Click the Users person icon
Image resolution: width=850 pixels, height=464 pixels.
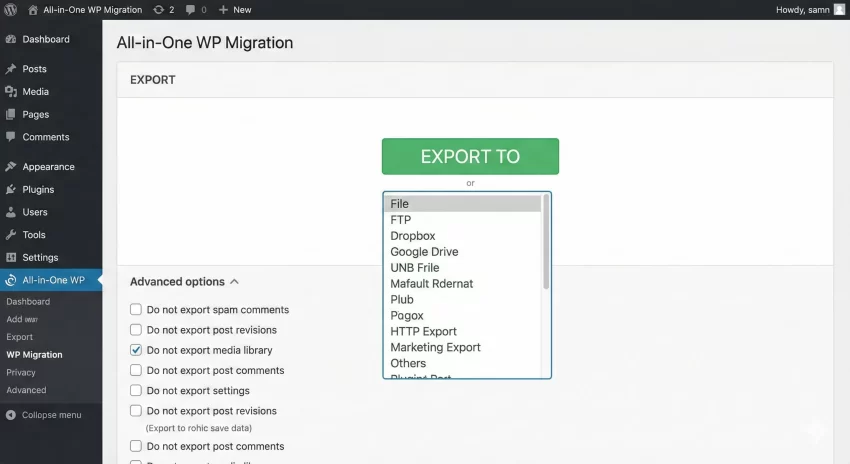pos(10,212)
